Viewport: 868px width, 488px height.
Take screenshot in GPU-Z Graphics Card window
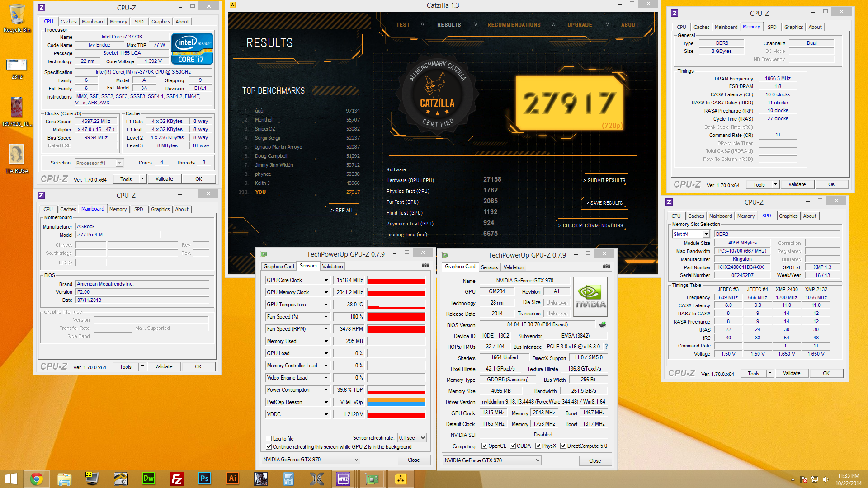607,267
